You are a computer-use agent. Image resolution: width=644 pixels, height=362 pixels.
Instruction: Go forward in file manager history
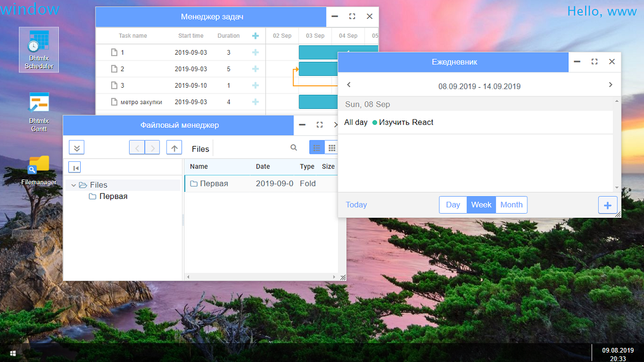click(x=153, y=147)
